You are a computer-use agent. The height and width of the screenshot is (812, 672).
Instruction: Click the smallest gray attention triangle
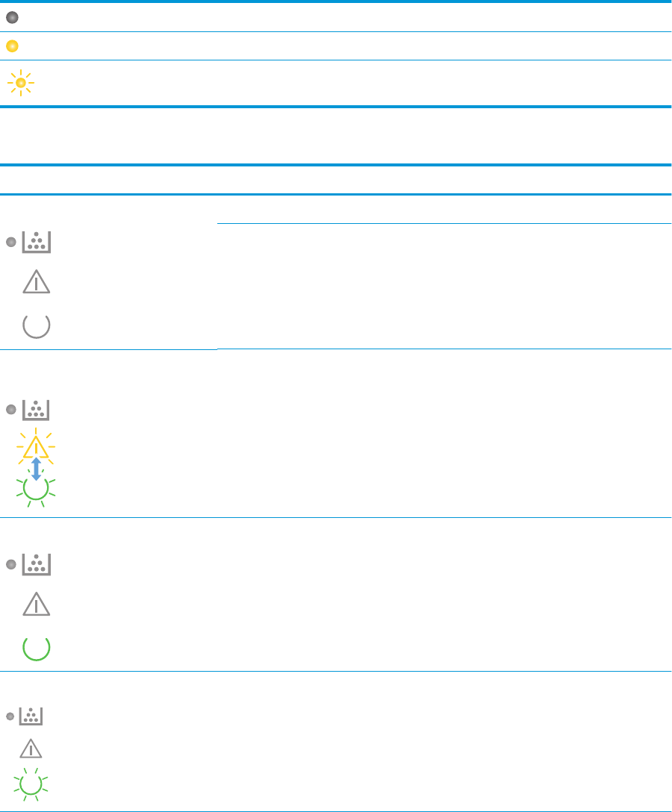pos(31,749)
